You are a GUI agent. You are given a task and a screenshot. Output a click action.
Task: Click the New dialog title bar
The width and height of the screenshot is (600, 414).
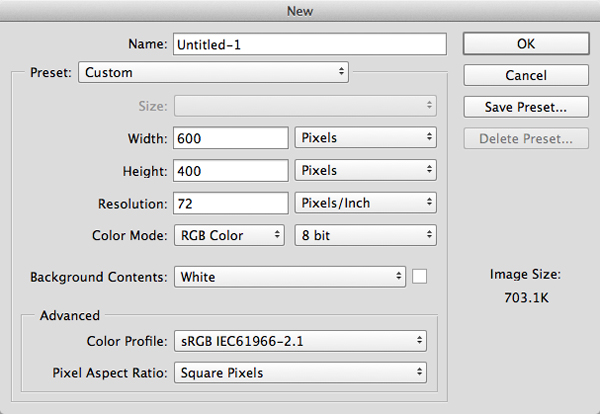300,10
